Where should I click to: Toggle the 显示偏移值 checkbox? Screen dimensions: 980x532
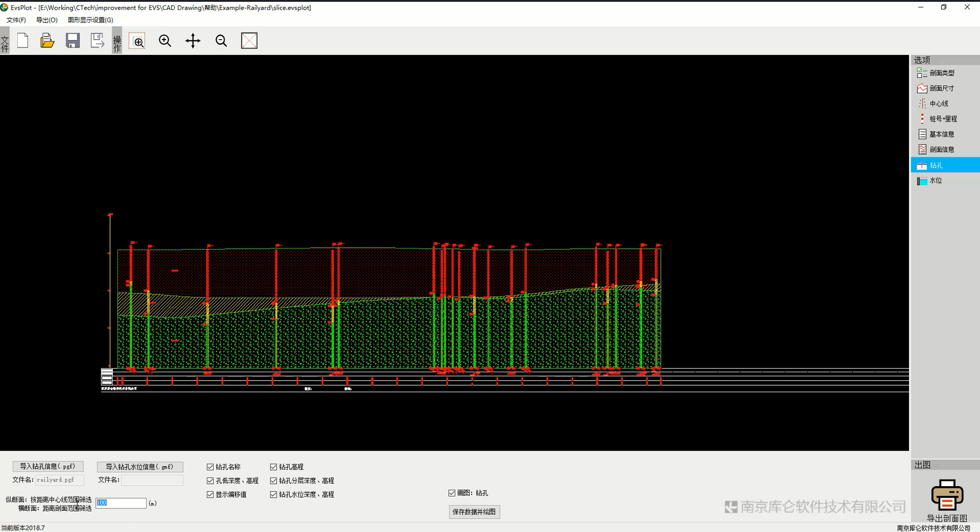[210, 495]
